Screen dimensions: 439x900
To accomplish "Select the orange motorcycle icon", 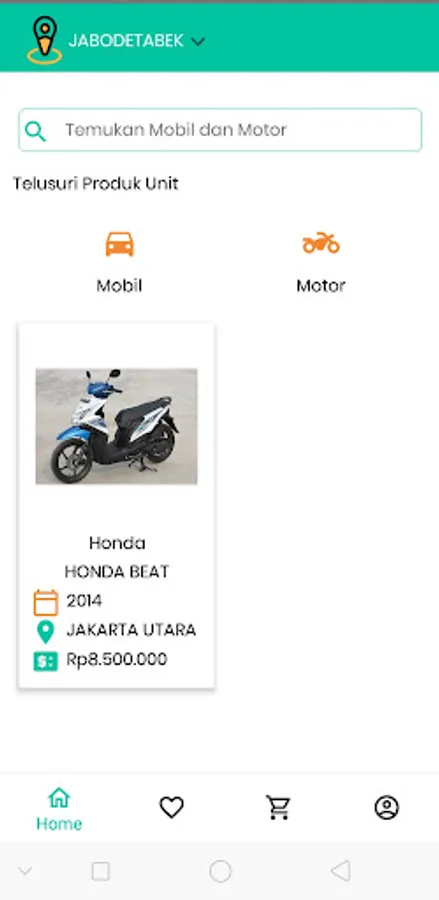I will (x=321, y=243).
